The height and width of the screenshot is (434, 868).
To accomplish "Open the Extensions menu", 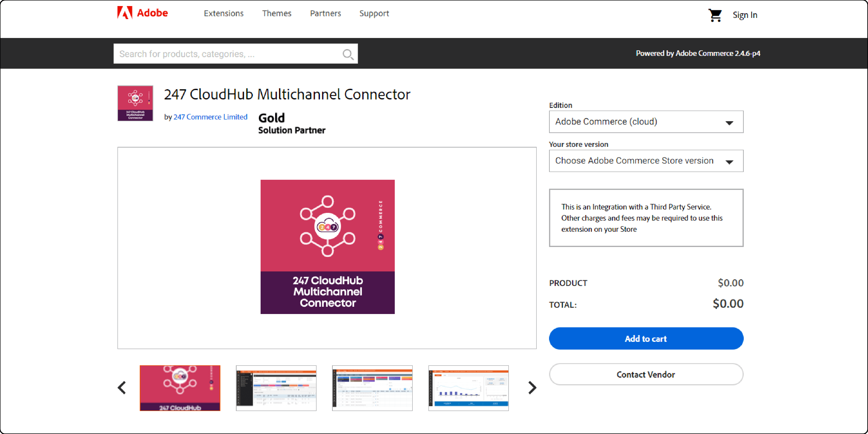I will 223,14.
